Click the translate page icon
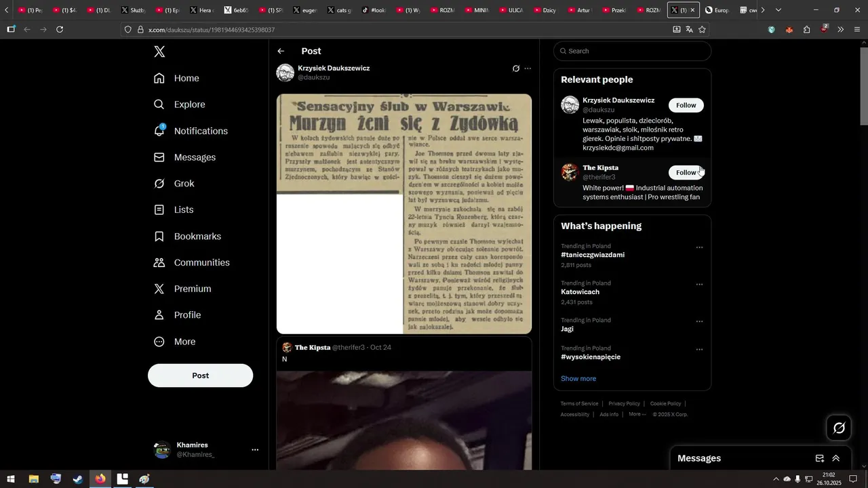 [689, 30]
